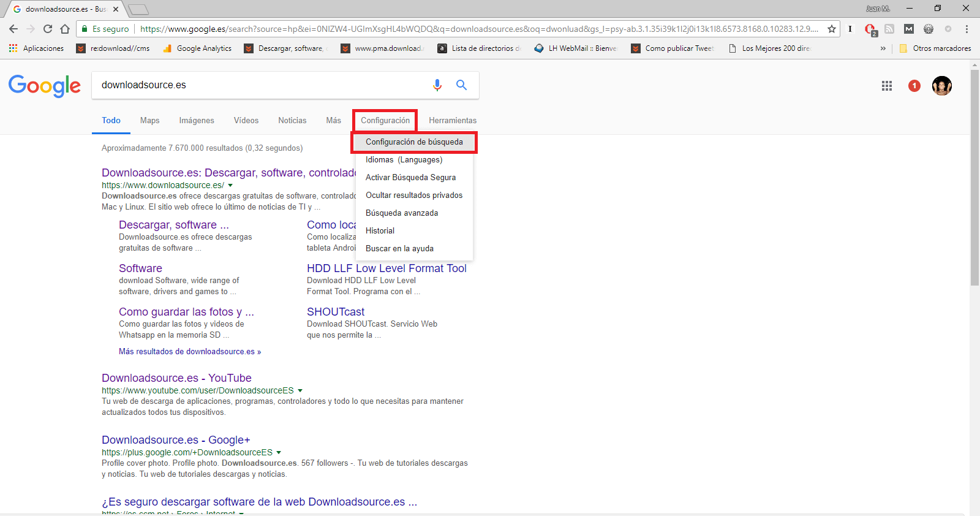
Task: Expand the arrow next to downloadsource.es URL
Action: (230, 185)
